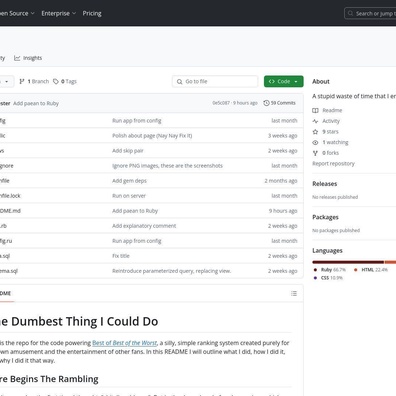
Task: Open commit message Add explanatory comment
Action: tap(144, 226)
